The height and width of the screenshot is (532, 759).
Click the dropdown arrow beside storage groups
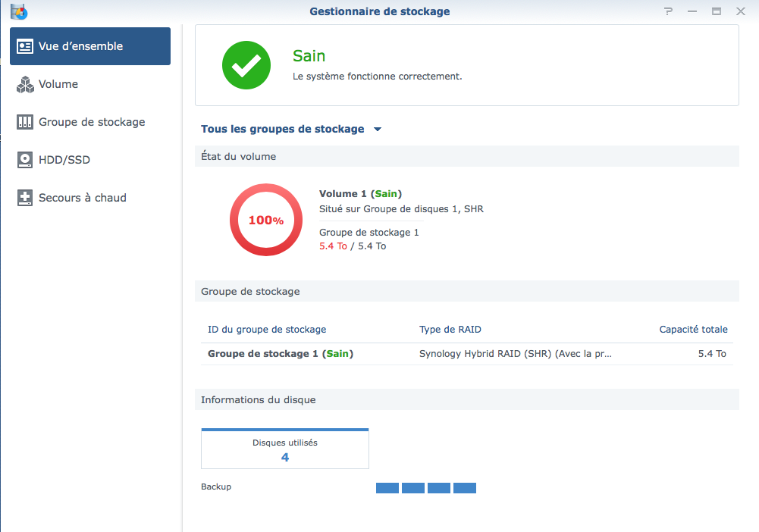tap(378, 129)
